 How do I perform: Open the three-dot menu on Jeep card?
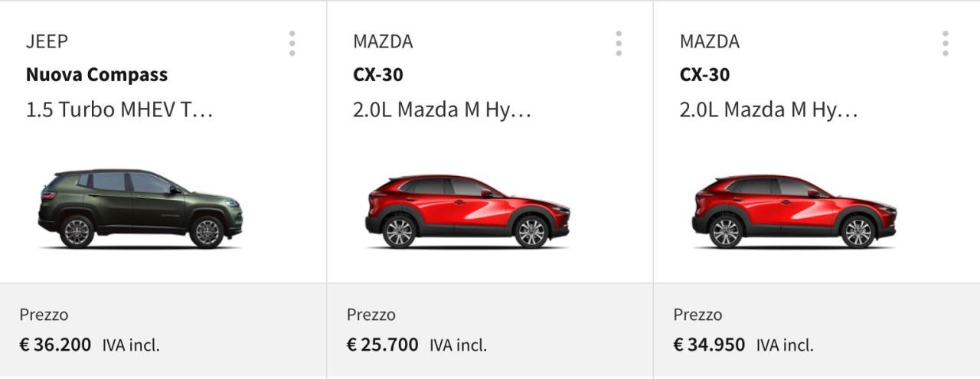292,44
